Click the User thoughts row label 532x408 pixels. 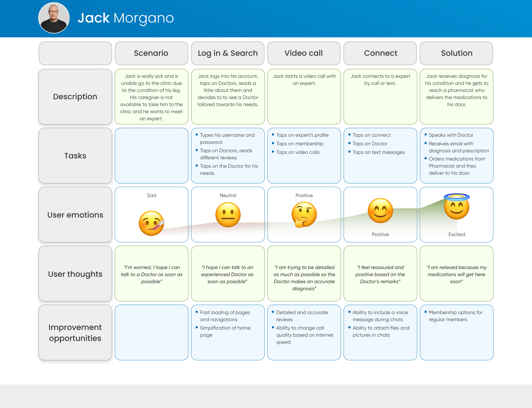(75, 274)
